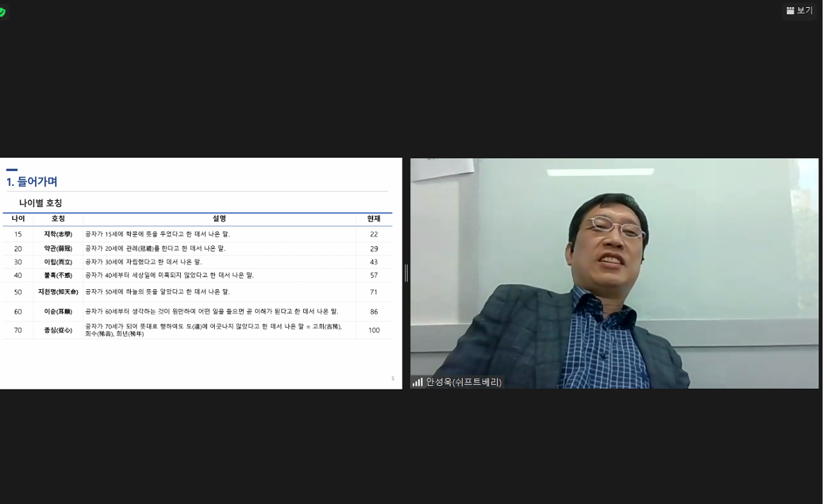Select the 불혹(不惑) table cell
This screenshot has width=827, height=504.
58,275
